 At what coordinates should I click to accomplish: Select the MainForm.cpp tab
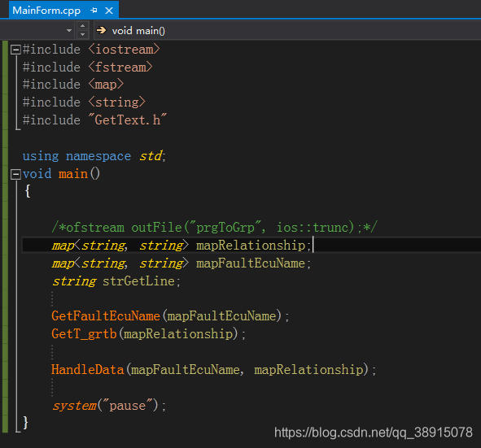[46, 11]
